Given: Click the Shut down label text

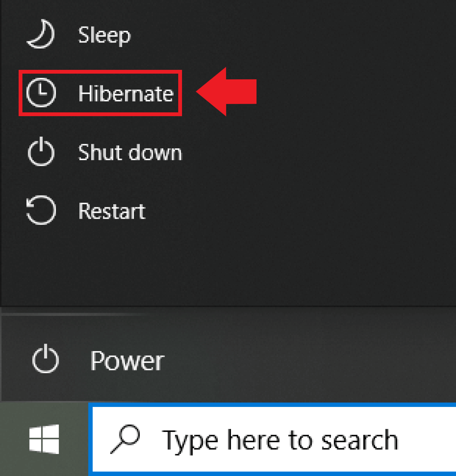Looking at the screenshot, I should coord(130,153).
